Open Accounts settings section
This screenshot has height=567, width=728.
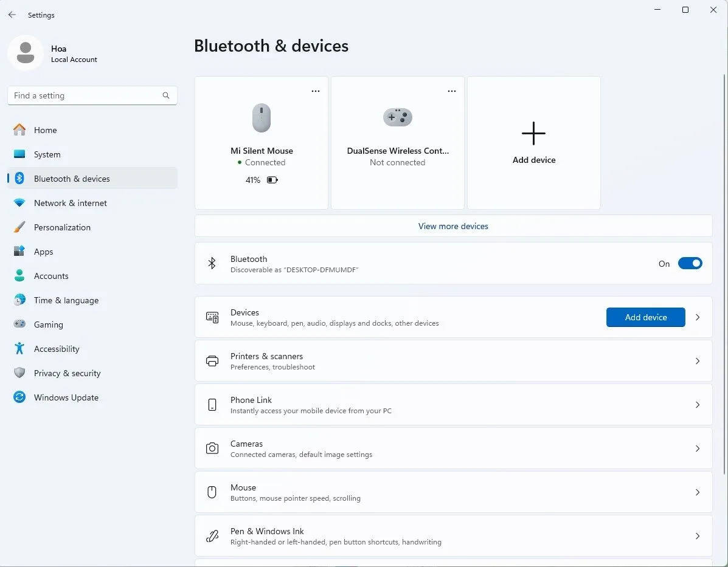pos(92,276)
